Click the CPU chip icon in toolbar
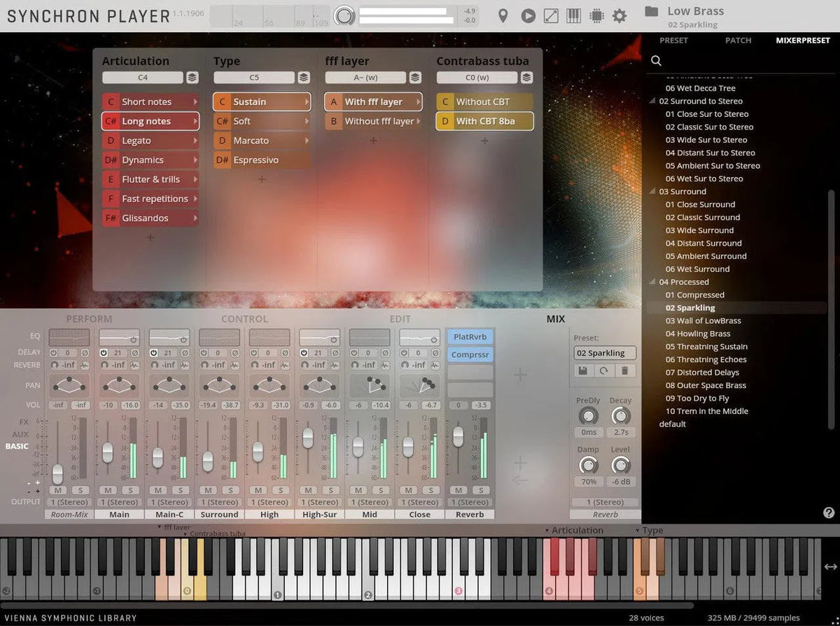 click(x=596, y=15)
